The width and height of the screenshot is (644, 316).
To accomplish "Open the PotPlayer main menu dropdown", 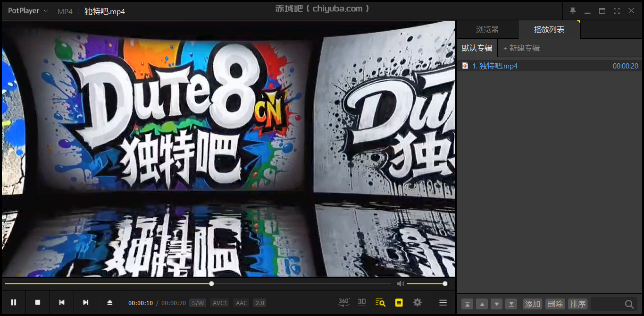I will pos(28,11).
